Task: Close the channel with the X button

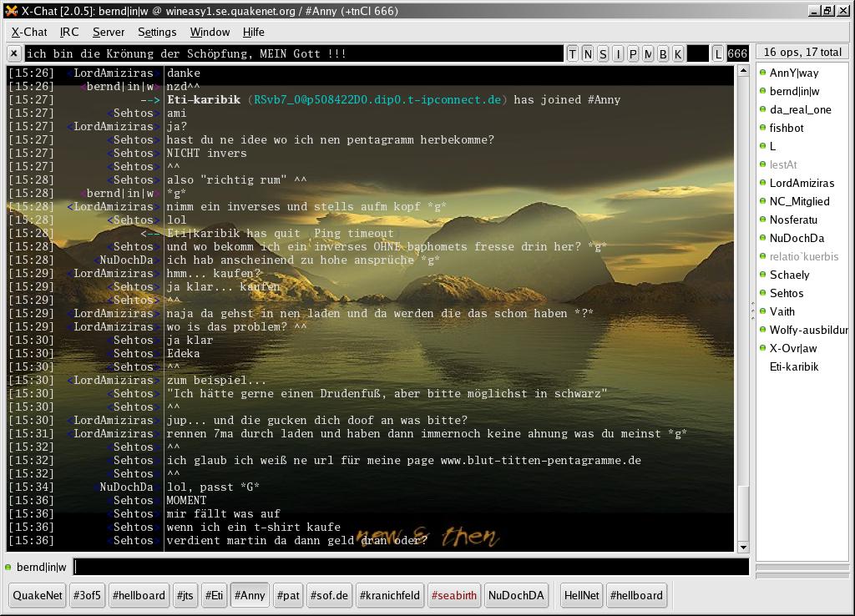Action: coord(14,53)
